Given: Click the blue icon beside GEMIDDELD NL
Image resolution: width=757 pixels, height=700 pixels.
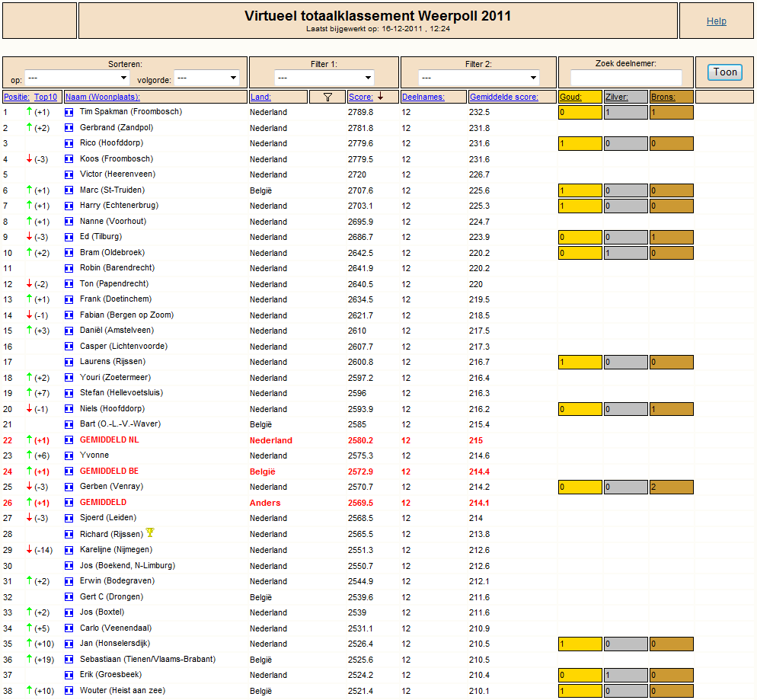Looking at the screenshot, I should [69, 440].
